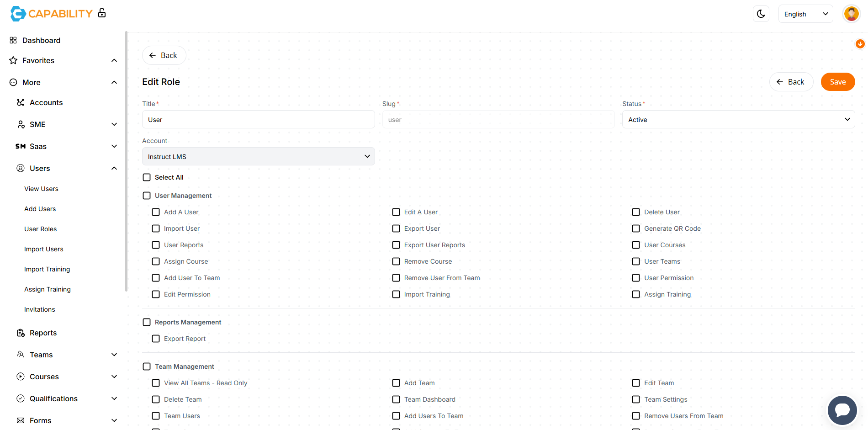Click the orange down-arrow circle icon
This screenshot has width=868, height=430.
[860, 44]
